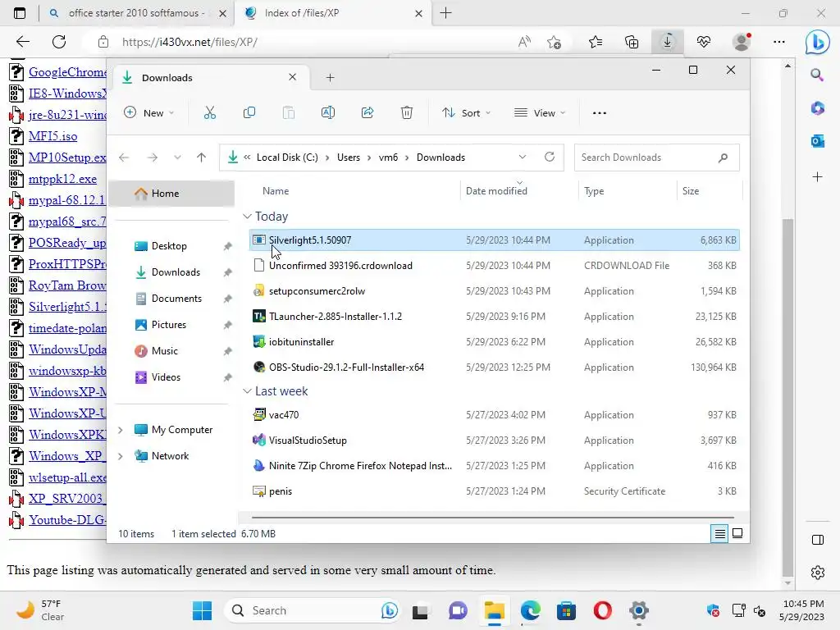840x630 pixels.
Task: Open MFI5.iso link in browser page
Action: coord(53,136)
